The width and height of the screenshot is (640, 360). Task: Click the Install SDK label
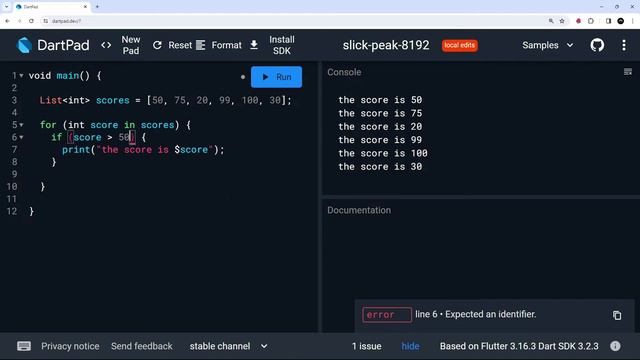282,45
